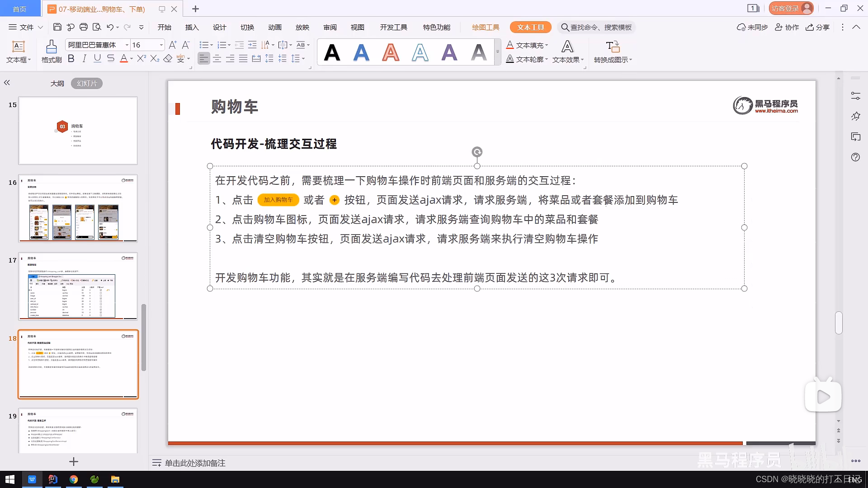This screenshot has width=868, height=488.
Task: Add a new slide with the plus icon
Action: point(74,461)
